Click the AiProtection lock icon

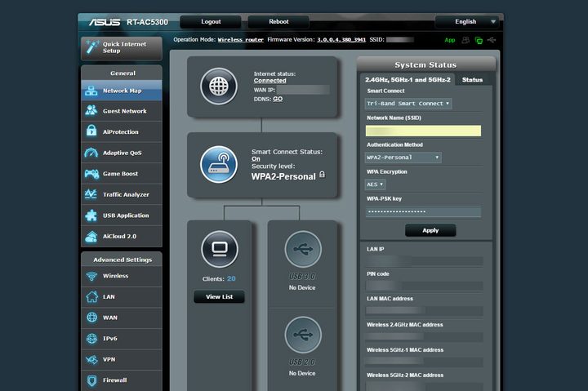(91, 131)
